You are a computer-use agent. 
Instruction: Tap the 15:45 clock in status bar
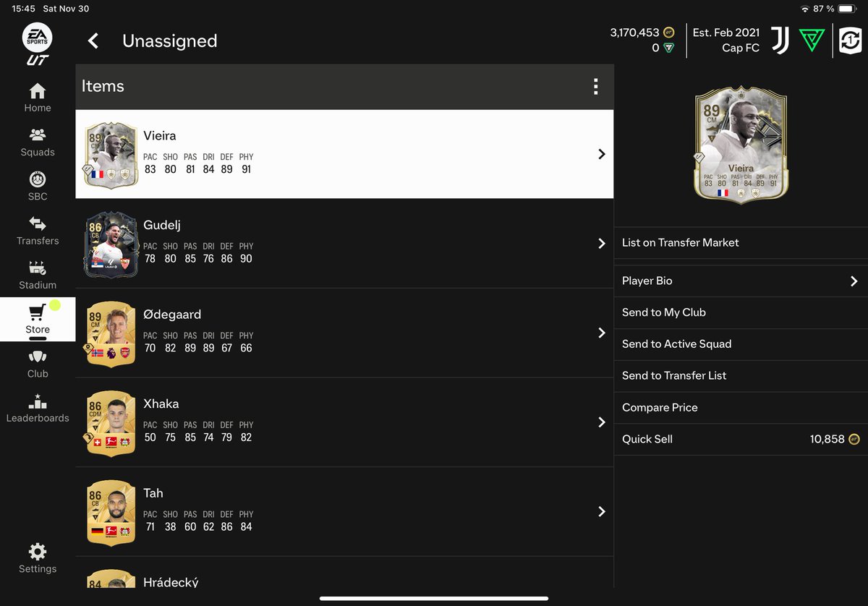(x=23, y=9)
